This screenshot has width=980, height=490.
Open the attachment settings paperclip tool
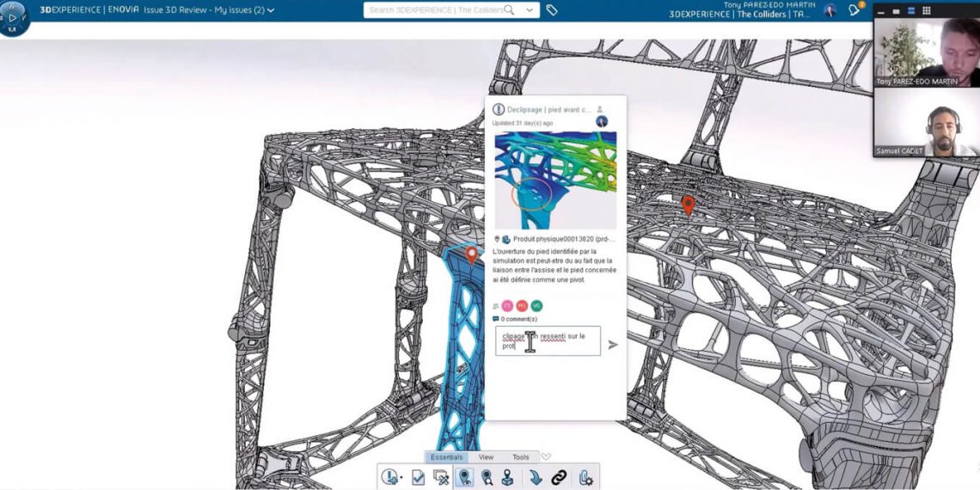[585, 477]
